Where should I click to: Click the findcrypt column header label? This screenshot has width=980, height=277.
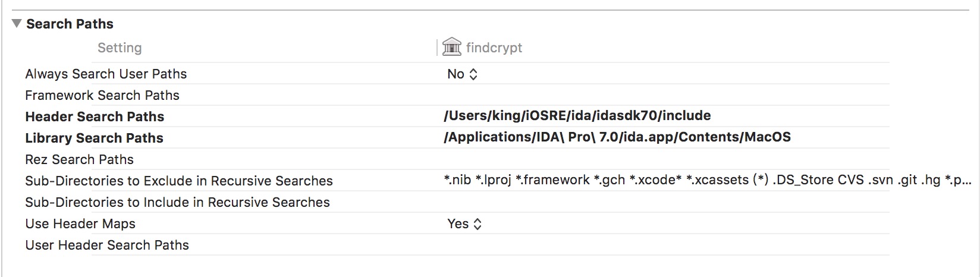pos(494,48)
